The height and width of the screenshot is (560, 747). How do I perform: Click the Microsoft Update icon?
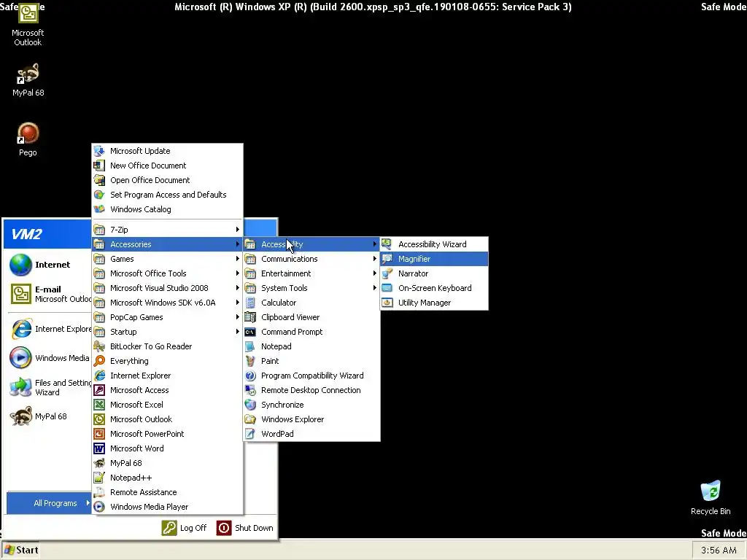click(x=99, y=151)
